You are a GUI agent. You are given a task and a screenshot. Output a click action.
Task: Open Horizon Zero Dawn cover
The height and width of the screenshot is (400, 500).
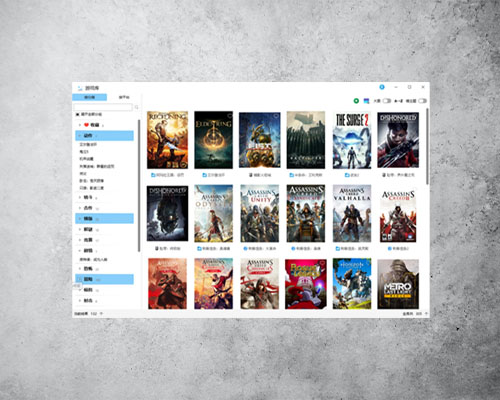[x=352, y=284]
